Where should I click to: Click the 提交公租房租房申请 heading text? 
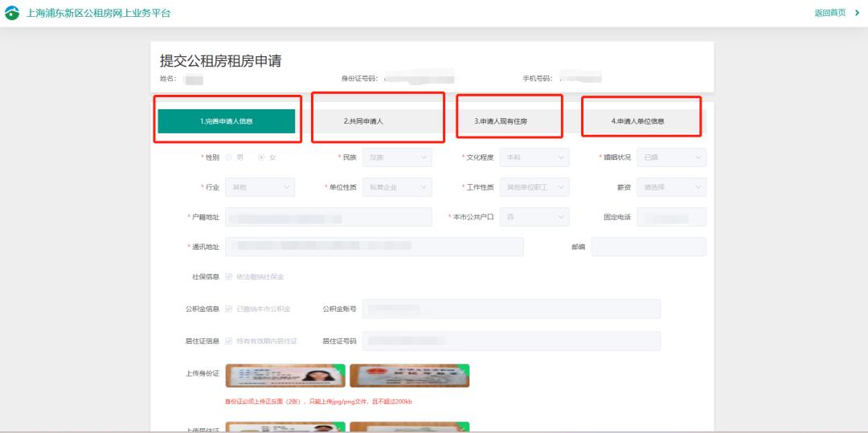point(220,61)
